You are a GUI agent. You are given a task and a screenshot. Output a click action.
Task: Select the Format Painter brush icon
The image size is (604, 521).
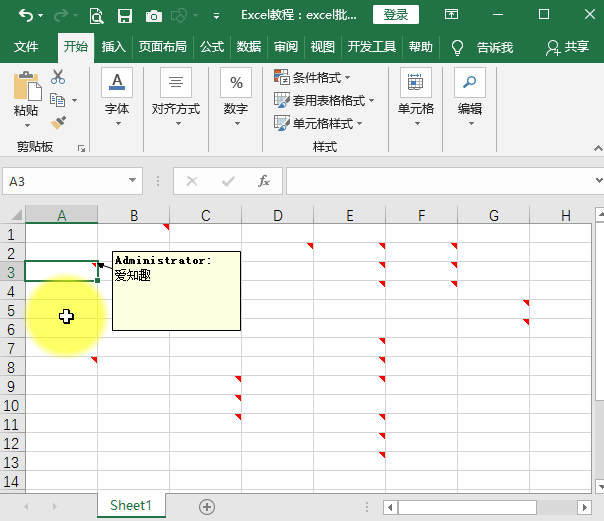pyautogui.click(x=58, y=123)
